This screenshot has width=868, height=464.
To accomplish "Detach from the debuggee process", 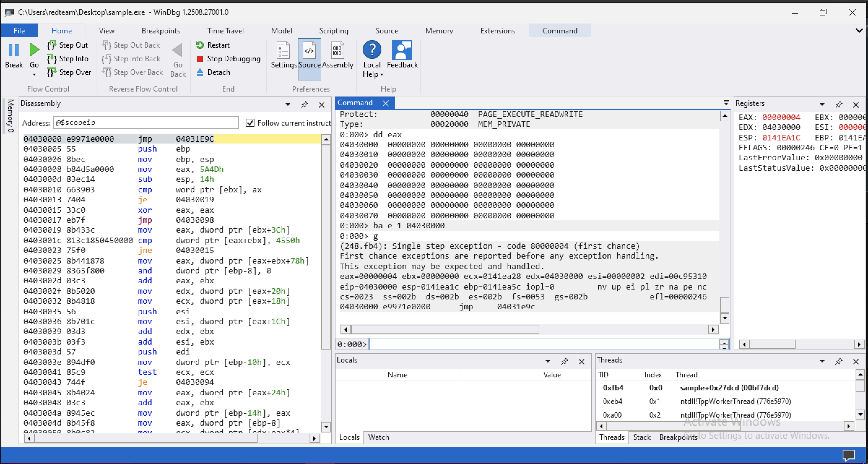I will (213, 72).
